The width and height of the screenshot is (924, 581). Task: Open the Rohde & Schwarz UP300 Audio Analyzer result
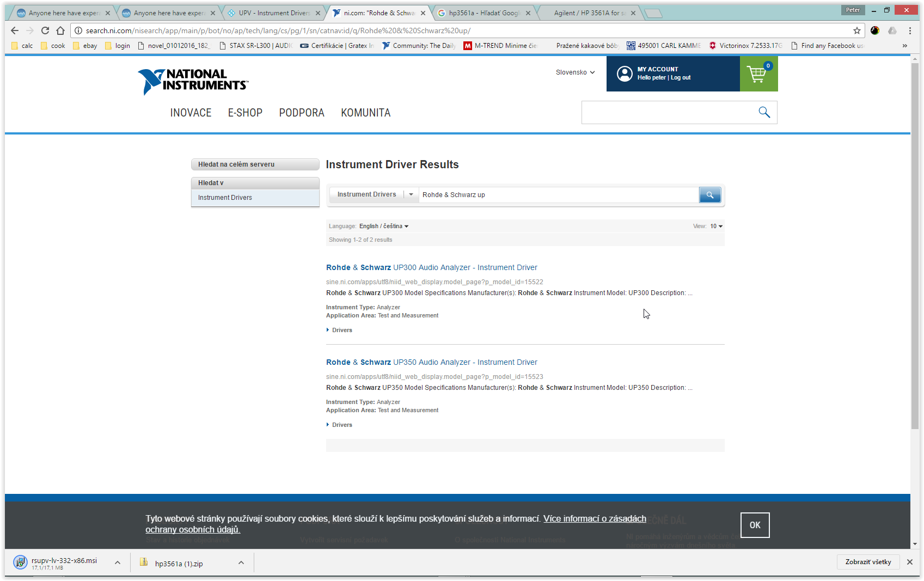pyautogui.click(x=432, y=267)
